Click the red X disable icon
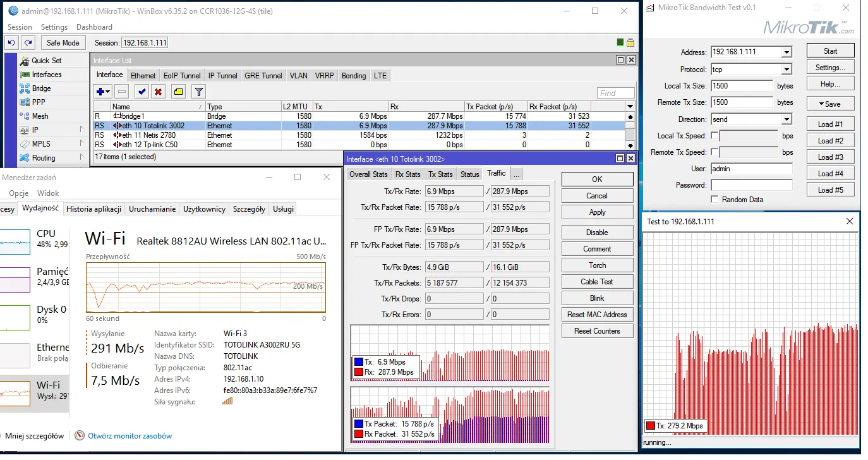868x460 pixels. coord(158,92)
